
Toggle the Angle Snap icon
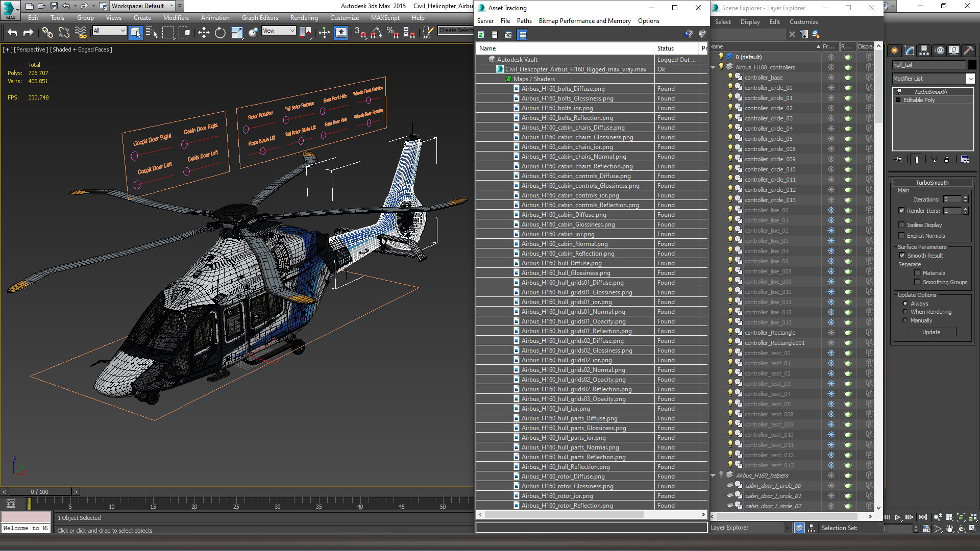pos(376,33)
